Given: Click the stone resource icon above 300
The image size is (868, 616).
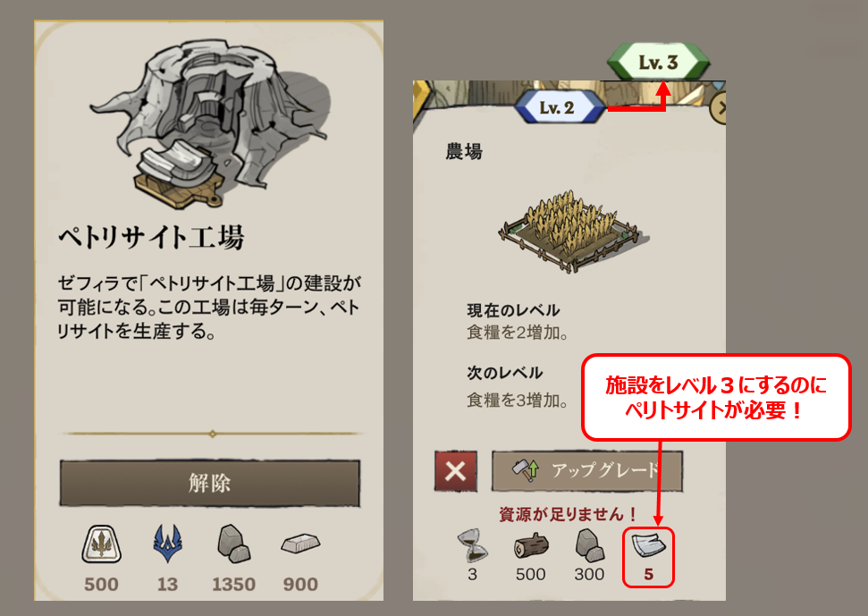Looking at the screenshot, I should point(589,545).
